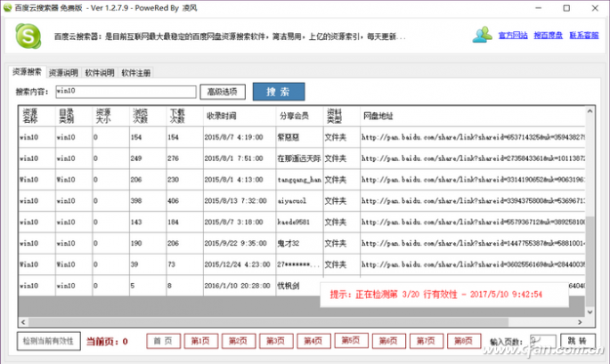The image size is (610, 364).
Task: Click the pan.baidu link with shareid=653714325
Action: click(473, 137)
